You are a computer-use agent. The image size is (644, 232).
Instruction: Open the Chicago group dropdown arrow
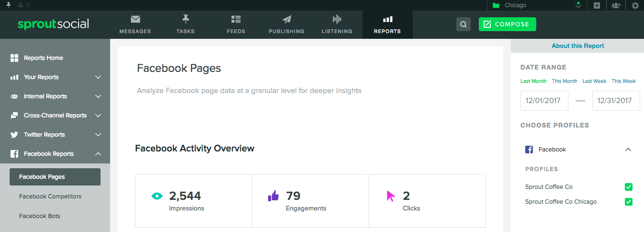(578, 5)
